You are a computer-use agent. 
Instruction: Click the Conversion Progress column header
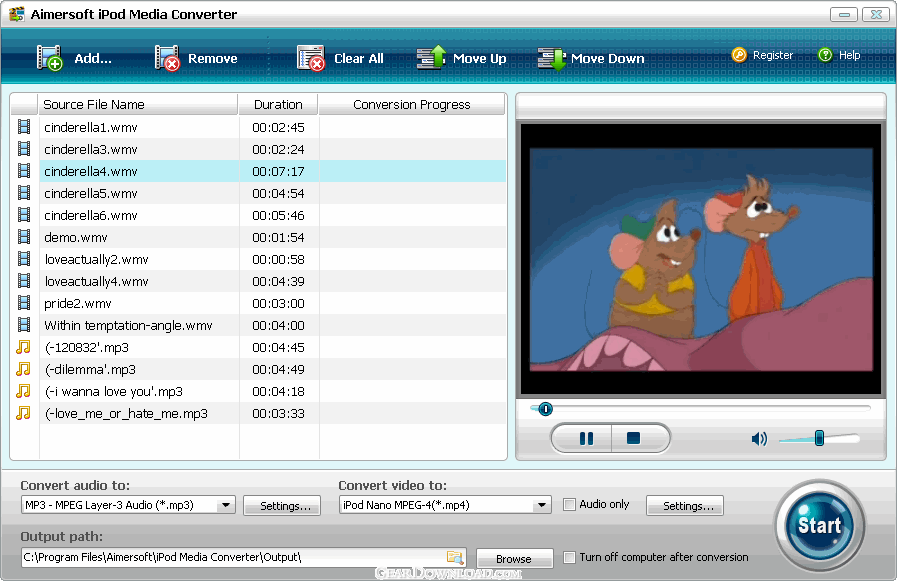(x=412, y=105)
